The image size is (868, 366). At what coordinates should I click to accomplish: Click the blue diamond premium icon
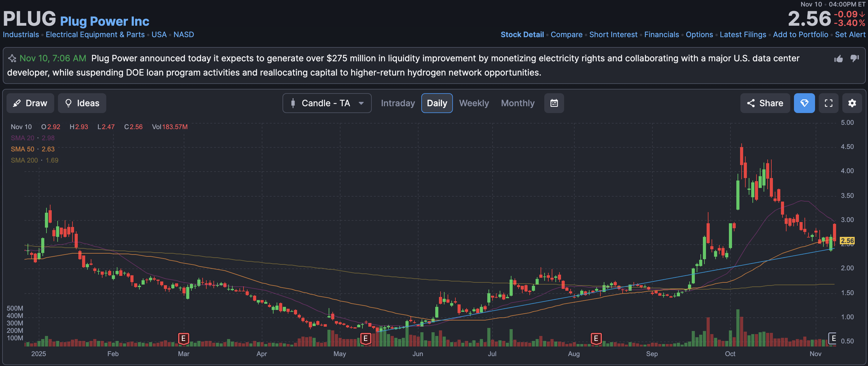tap(804, 103)
